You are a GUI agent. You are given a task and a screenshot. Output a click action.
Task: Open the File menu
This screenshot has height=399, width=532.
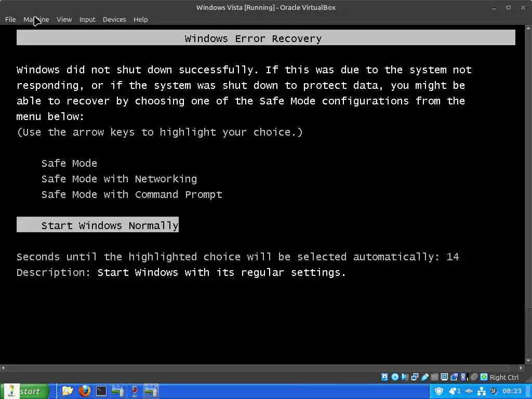[10, 20]
